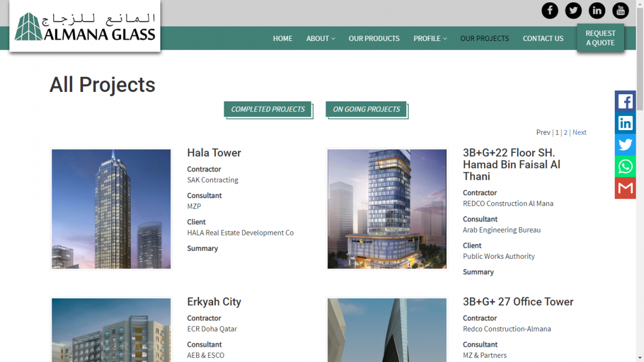Open the Hala Tower project thumbnail
The image size is (644, 362).
coord(111,209)
